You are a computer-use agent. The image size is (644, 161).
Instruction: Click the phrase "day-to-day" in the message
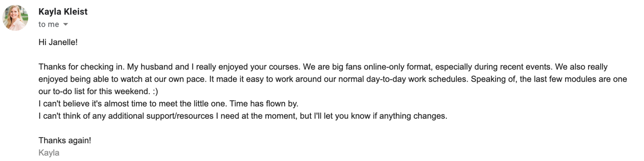386,79
